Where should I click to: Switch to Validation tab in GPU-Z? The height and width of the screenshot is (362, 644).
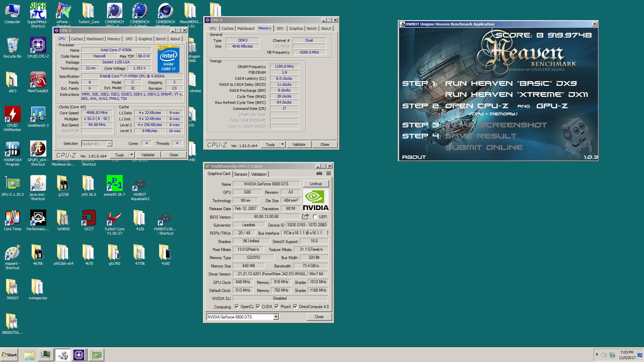point(259,174)
